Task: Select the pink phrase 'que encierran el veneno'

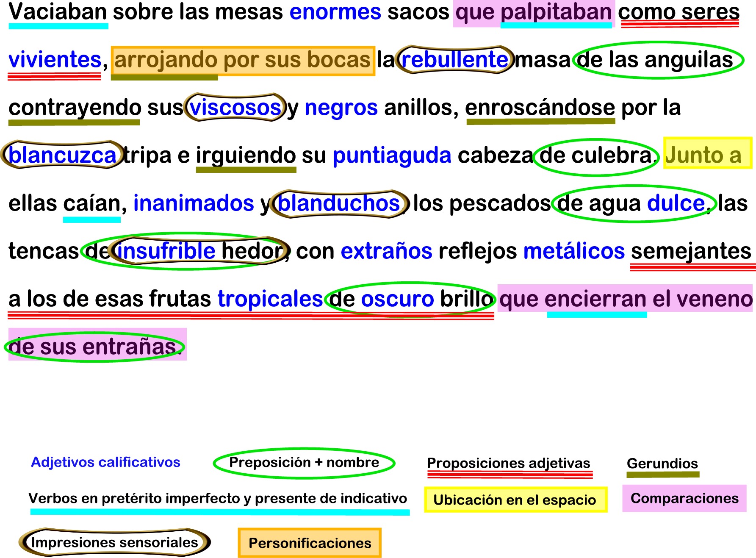Action: tap(625, 299)
